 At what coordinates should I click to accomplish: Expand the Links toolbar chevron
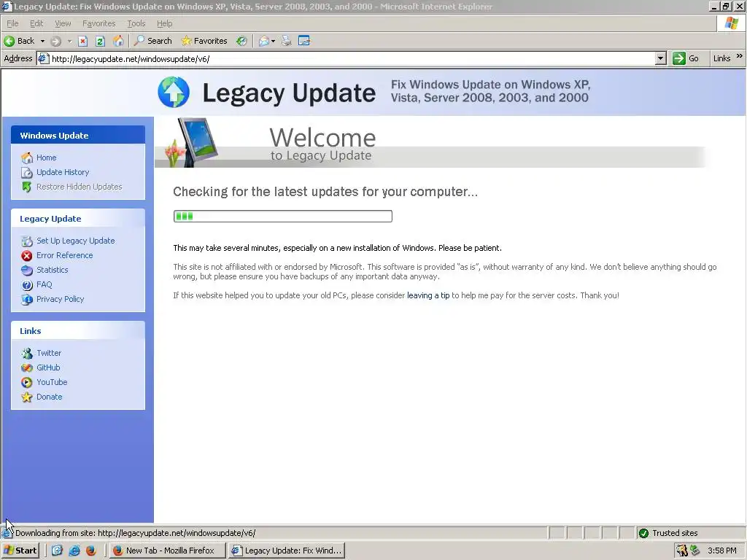[x=740, y=56]
